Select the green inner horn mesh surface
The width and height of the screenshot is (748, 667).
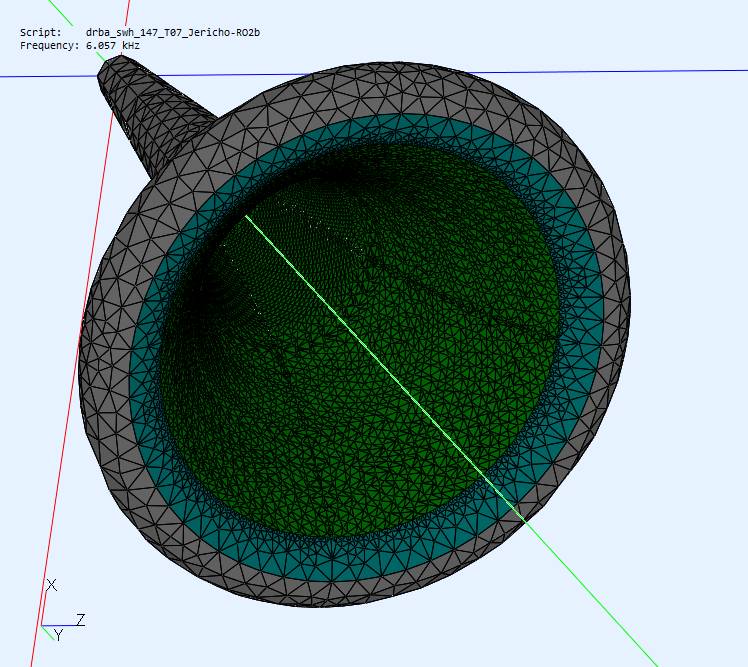tap(358, 339)
